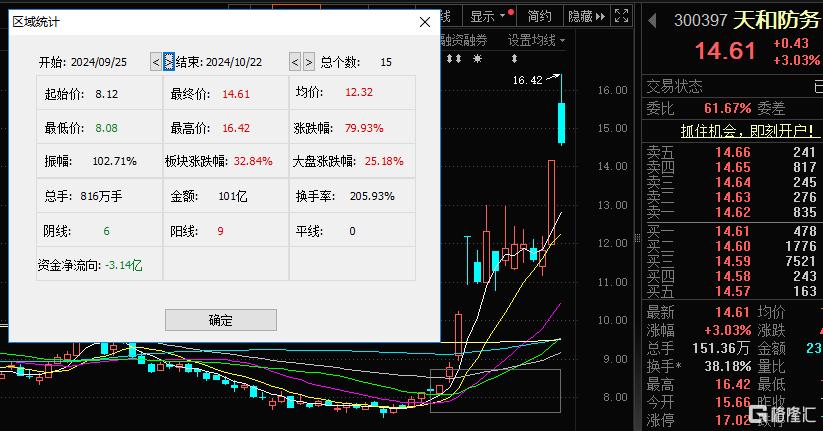Step the end date 2024/10/22 backward
This screenshot has height=431, width=823.
pyautogui.click(x=295, y=62)
